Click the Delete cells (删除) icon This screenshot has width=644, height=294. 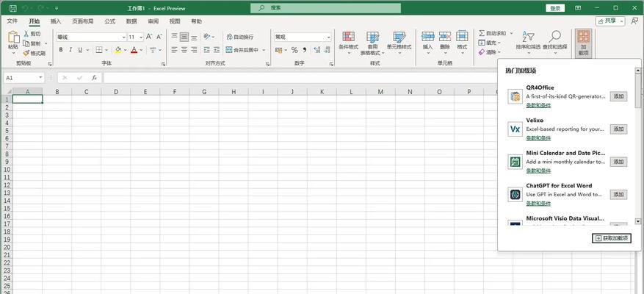pyautogui.click(x=445, y=37)
